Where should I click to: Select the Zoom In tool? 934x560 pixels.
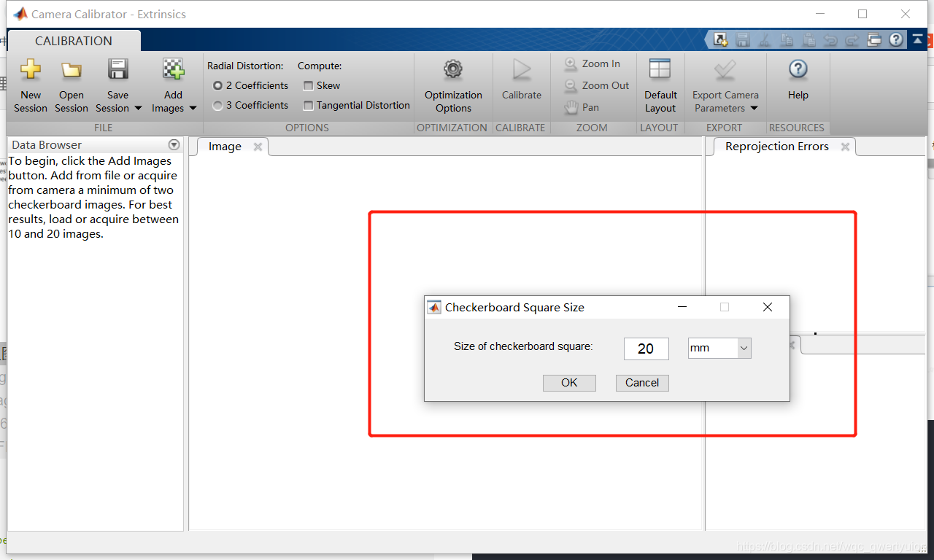click(593, 63)
